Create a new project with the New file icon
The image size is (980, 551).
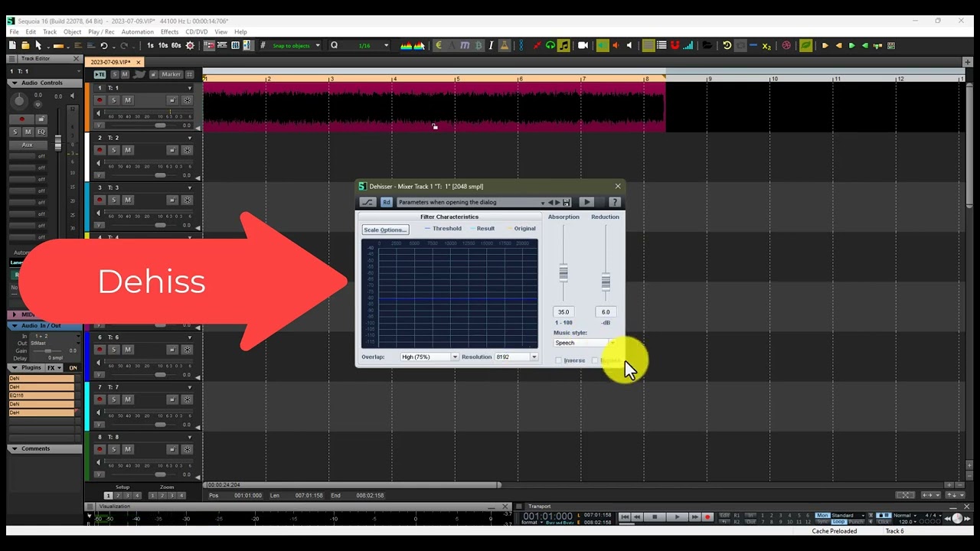point(12,45)
